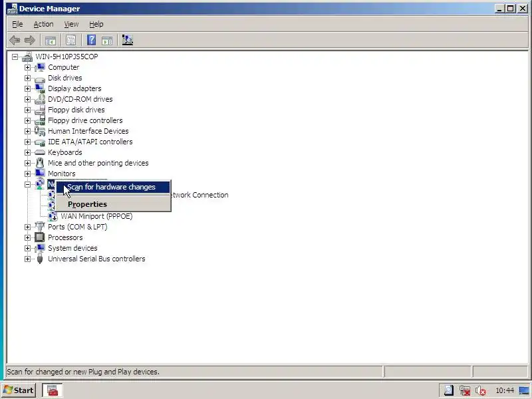The height and width of the screenshot is (399, 532).
Task: Select the Network adapters category icon
Action: click(40, 184)
